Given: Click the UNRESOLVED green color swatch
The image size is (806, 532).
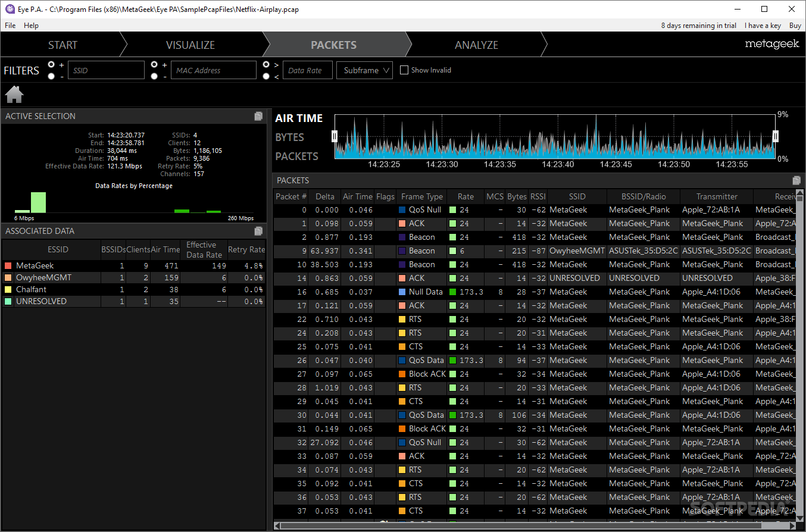Looking at the screenshot, I should pyautogui.click(x=8, y=302).
